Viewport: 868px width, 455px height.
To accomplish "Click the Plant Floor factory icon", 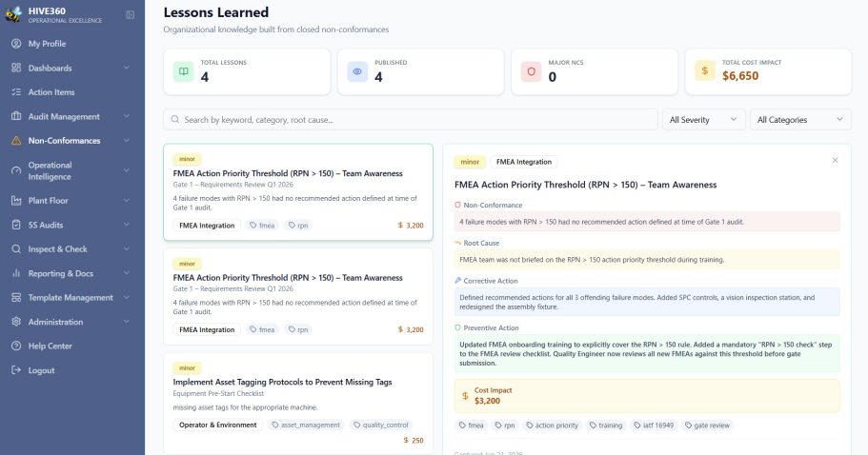I will tap(16, 201).
